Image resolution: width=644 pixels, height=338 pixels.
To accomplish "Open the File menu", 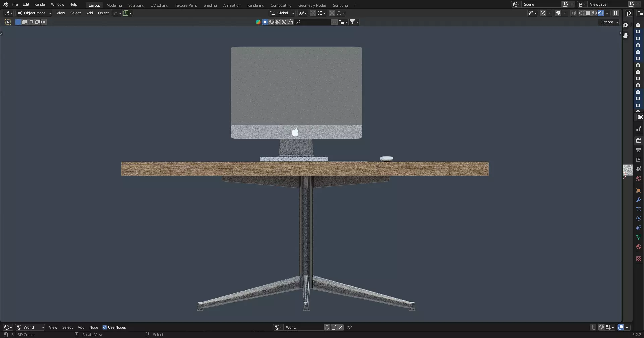I will (15, 4).
